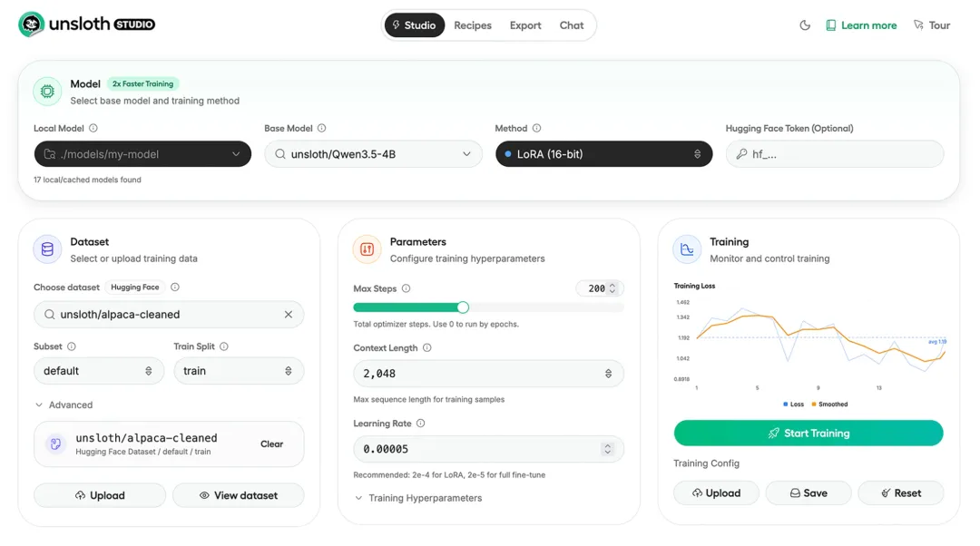Click Start Training button
980x546 pixels.
(x=808, y=433)
